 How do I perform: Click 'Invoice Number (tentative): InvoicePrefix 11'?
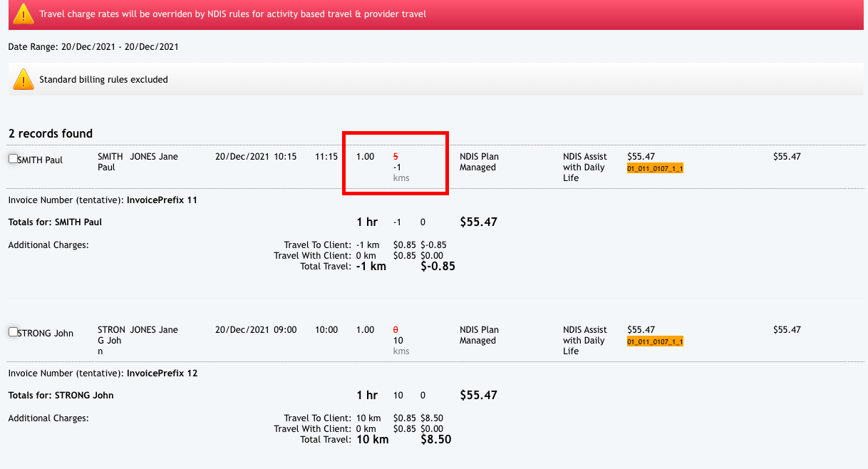tap(103, 200)
